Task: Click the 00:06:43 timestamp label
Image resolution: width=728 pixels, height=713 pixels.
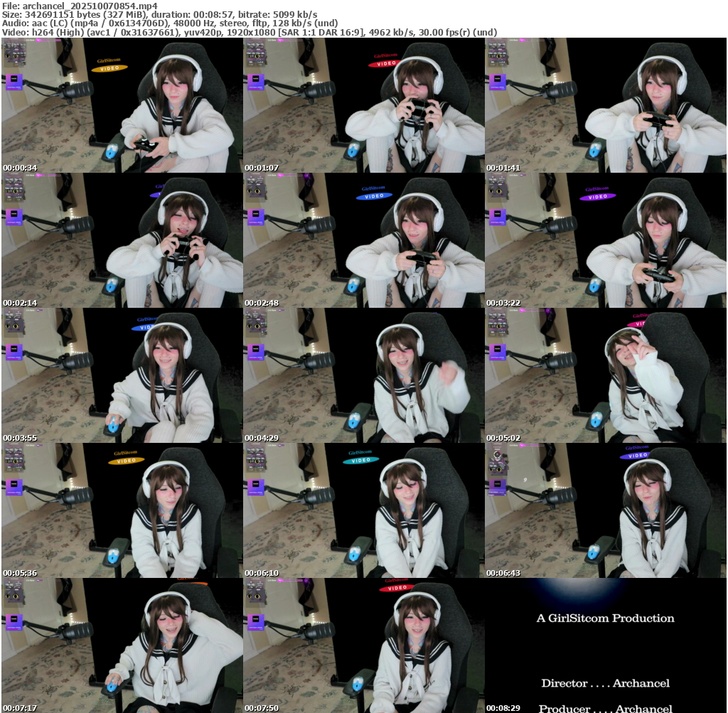Action: pyautogui.click(x=503, y=573)
